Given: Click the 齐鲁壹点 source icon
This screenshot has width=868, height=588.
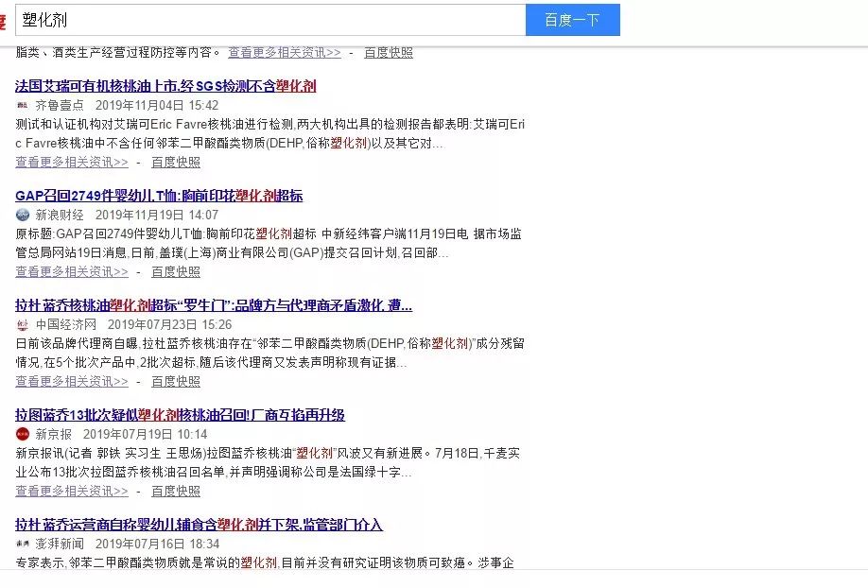Looking at the screenshot, I should tap(23, 106).
